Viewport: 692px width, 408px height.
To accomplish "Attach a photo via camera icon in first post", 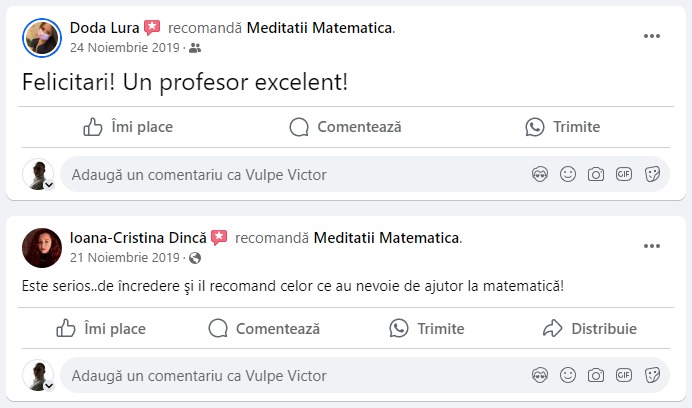I will point(596,175).
